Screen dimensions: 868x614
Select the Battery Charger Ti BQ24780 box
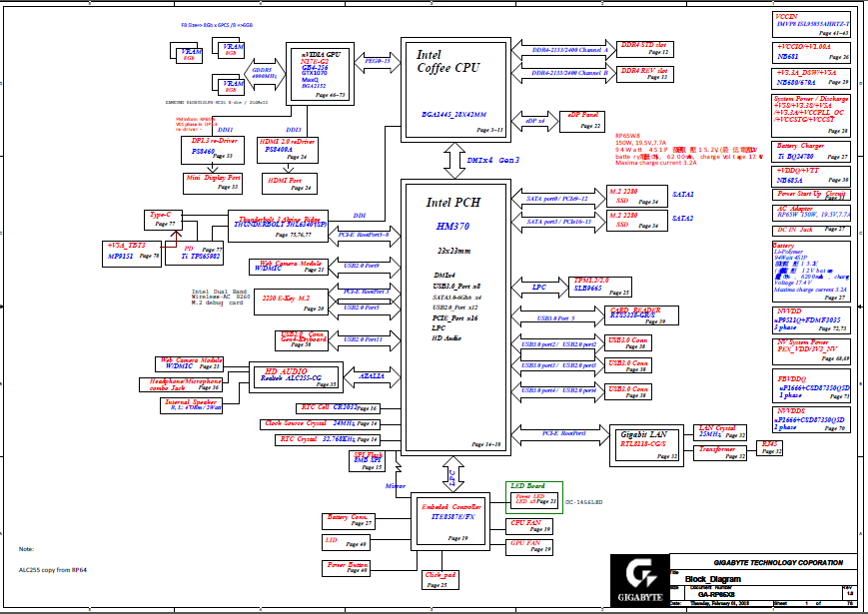coord(811,152)
